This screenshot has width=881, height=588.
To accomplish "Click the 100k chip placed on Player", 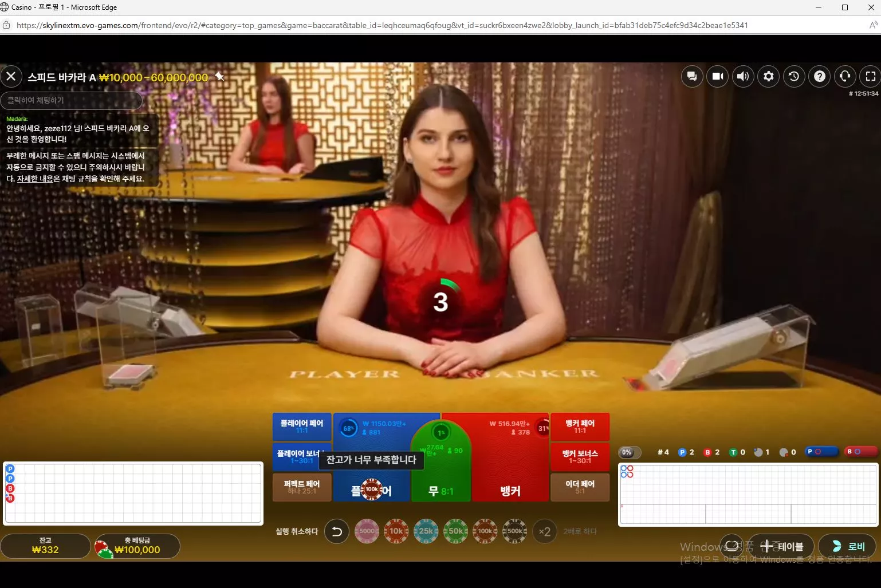I will [x=372, y=489].
